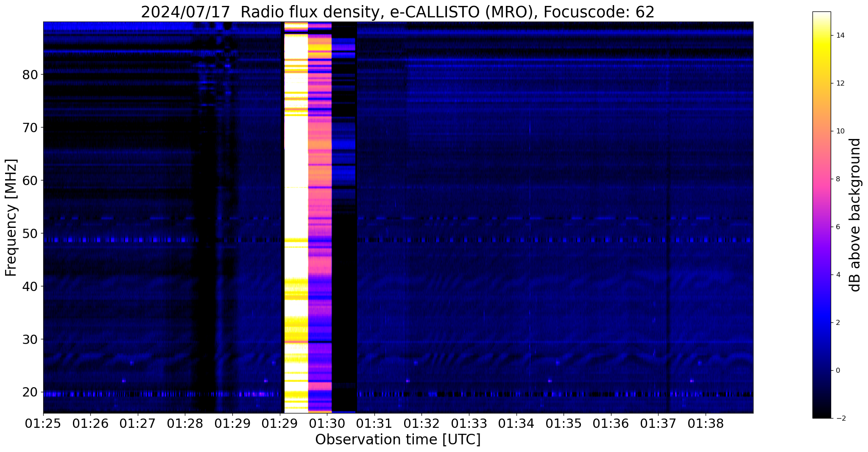Click the 70 MHz frequency tick label
Viewport: 868px width, 452px height.
(x=30, y=128)
